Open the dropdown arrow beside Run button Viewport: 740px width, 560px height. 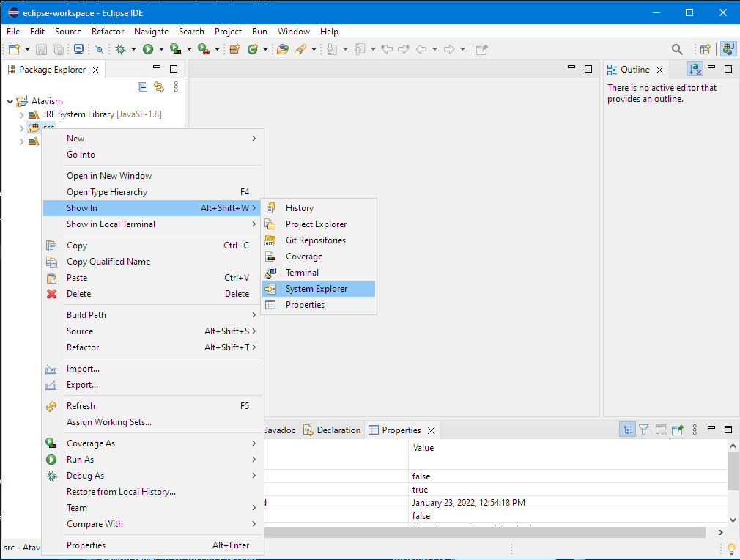[x=160, y=49]
